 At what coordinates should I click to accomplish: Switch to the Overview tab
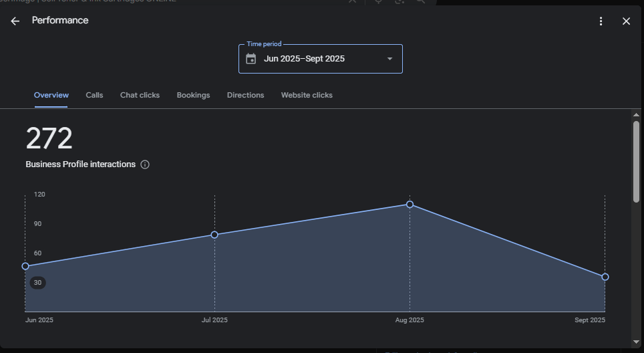[x=51, y=95]
